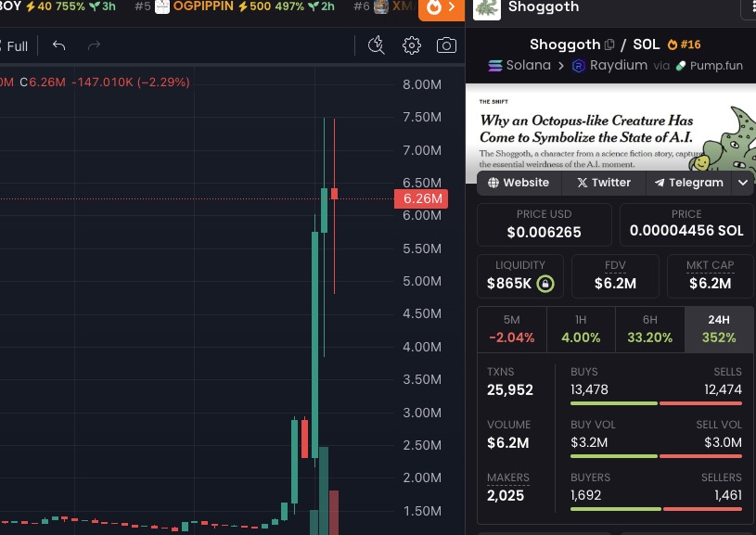Click the FDV $6.2M box
Screen dimensions: 756x535
(615, 276)
